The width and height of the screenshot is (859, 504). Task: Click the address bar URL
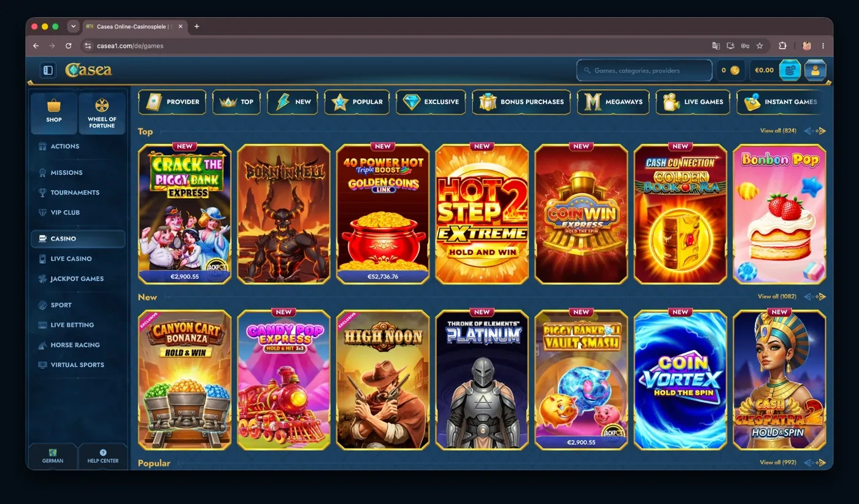pyautogui.click(x=130, y=46)
